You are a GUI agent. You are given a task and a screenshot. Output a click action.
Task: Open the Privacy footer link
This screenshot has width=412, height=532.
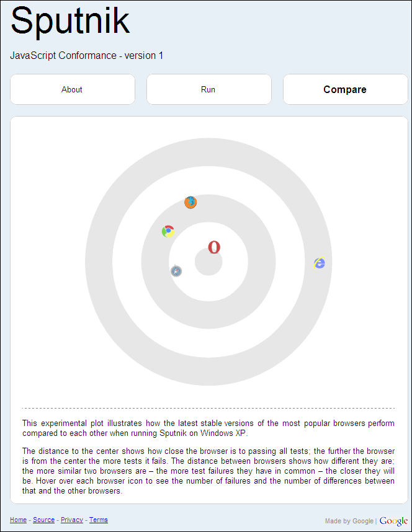coord(72,520)
